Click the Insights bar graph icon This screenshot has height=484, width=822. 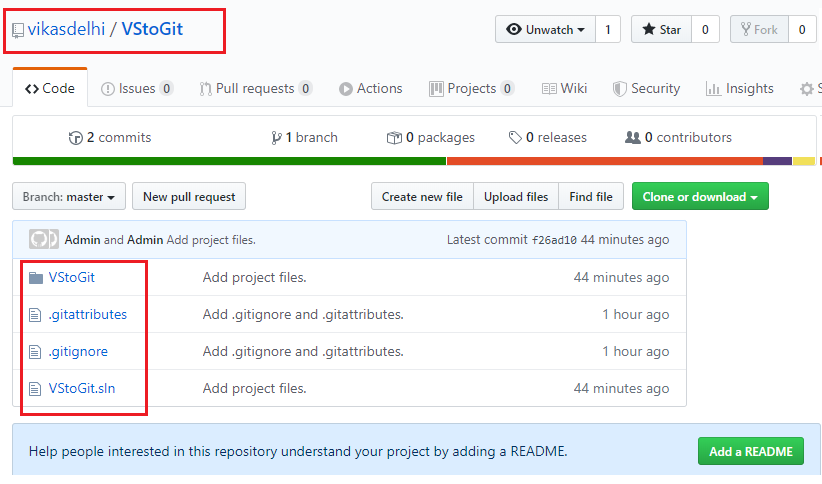pos(713,89)
